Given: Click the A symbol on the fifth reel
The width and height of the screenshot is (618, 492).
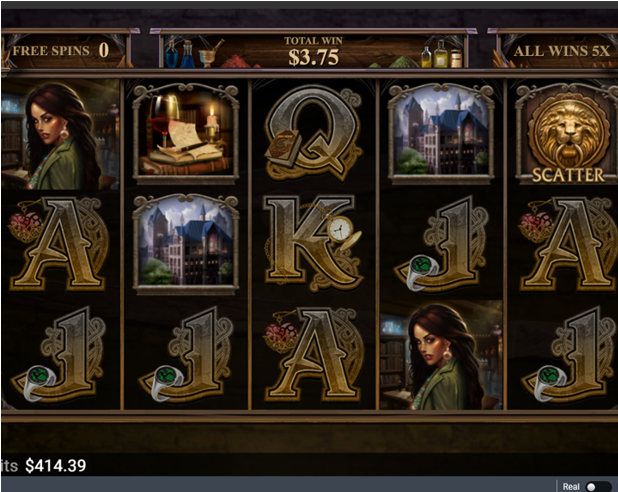Looking at the screenshot, I should pyautogui.click(x=568, y=244).
